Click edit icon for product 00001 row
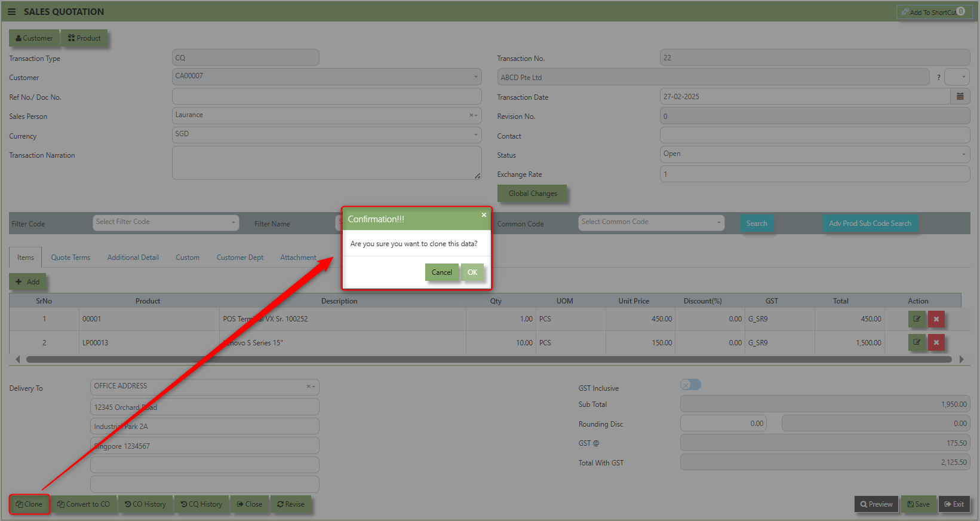Screen dimensions: 980x521 pyautogui.click(x=916, y=319)
